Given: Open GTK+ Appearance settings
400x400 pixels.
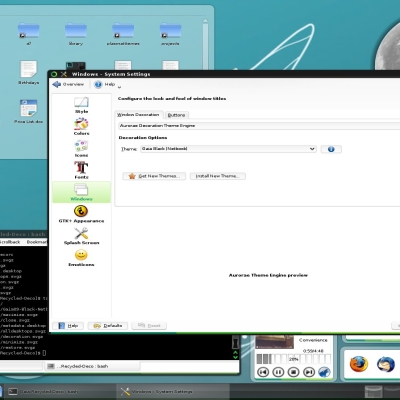Looking at the screenshot, I should coord(81,214).
